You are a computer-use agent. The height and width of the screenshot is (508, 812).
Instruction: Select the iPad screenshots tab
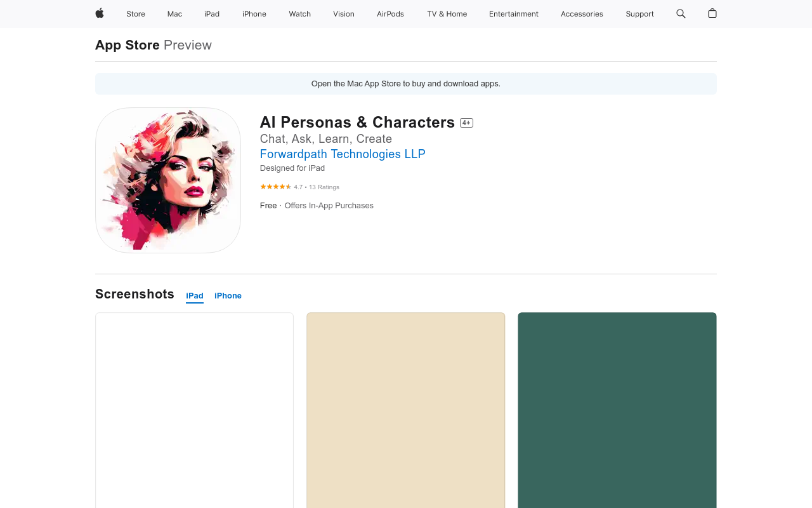(195, 296)
